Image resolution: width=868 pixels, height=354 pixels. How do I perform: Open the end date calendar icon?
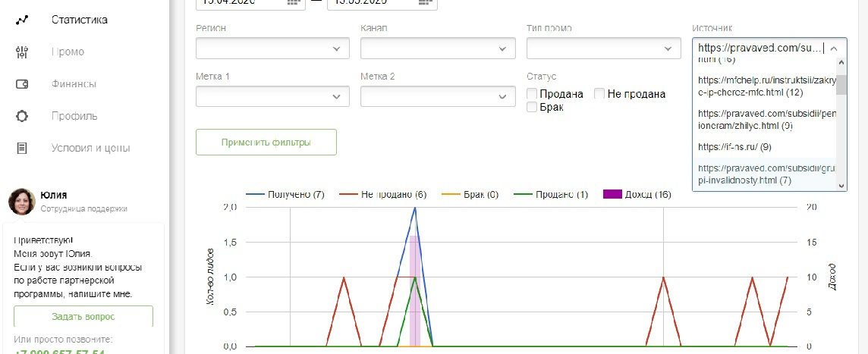point(429,3)
